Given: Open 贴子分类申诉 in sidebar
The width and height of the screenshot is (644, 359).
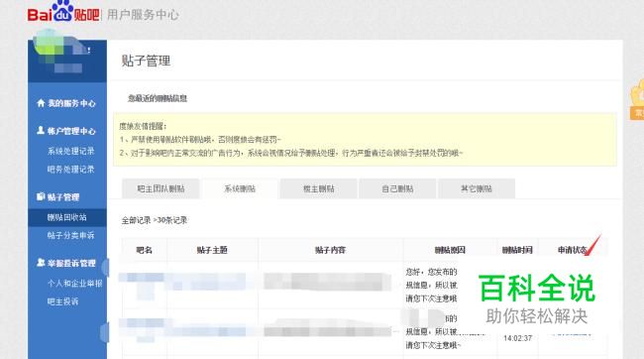Looking at the screenshot, I should point(70,235).
